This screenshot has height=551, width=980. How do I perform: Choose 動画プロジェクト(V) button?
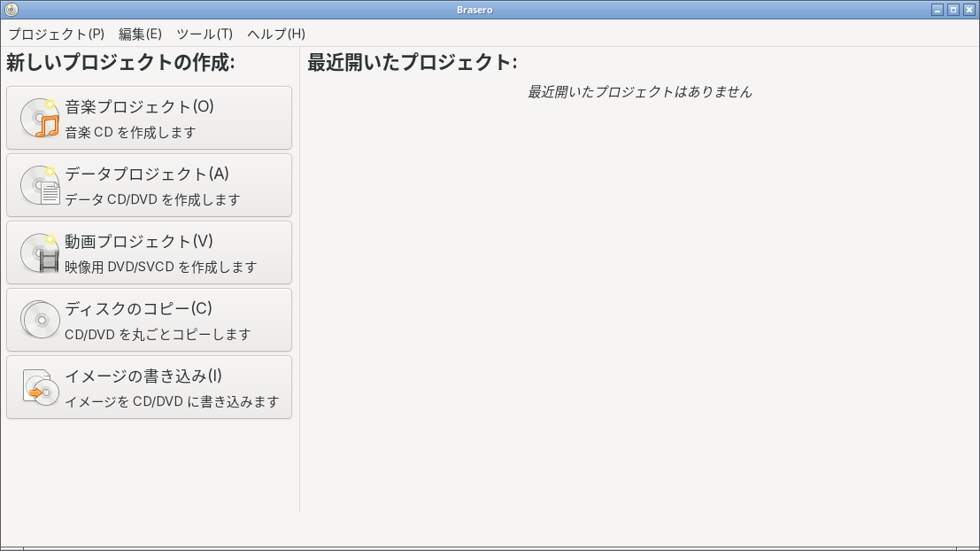(149, 252)
